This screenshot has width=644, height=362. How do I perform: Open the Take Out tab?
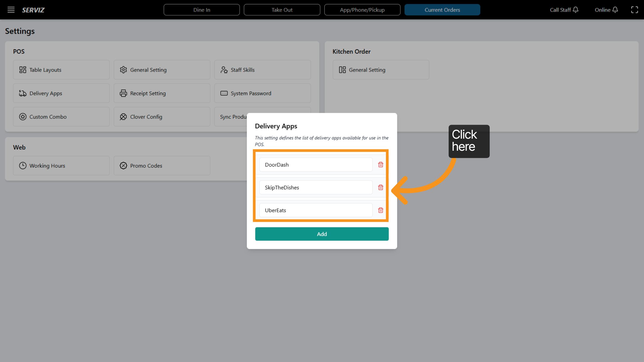[282, 10]
